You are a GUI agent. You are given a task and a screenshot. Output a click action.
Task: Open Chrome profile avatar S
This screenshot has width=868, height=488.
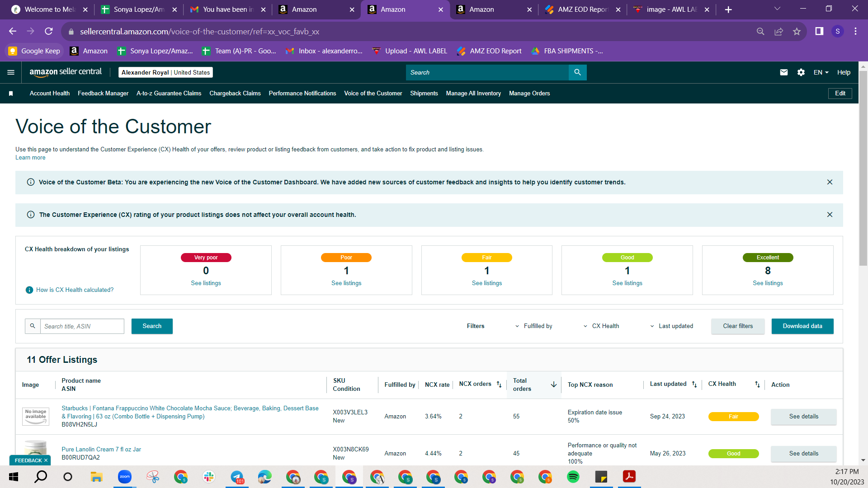click(838, 31)
